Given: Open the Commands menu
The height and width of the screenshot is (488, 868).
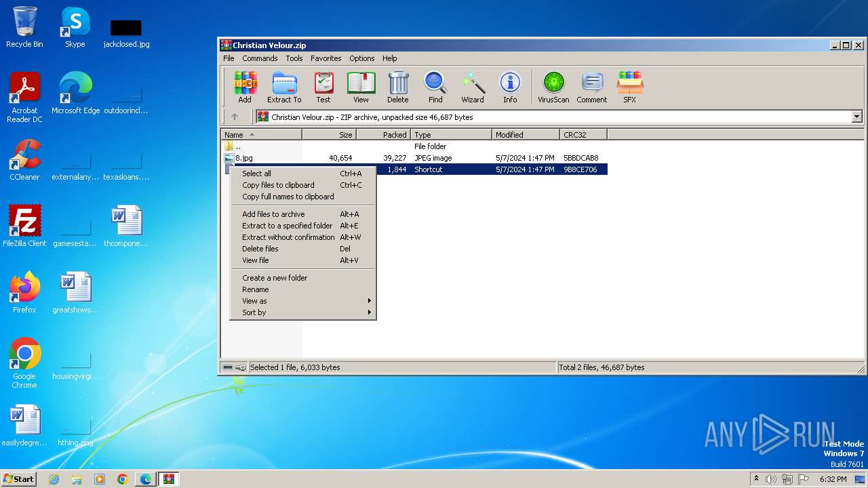Looking at the screenshot, I should (x=260, y=58).
